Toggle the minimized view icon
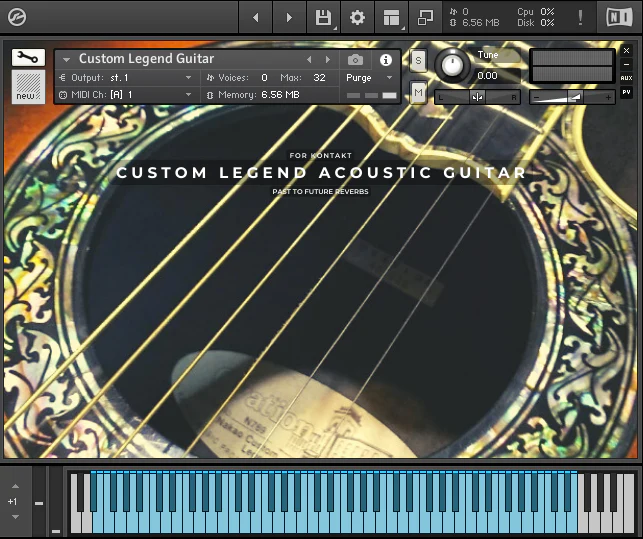 point(425,17)
